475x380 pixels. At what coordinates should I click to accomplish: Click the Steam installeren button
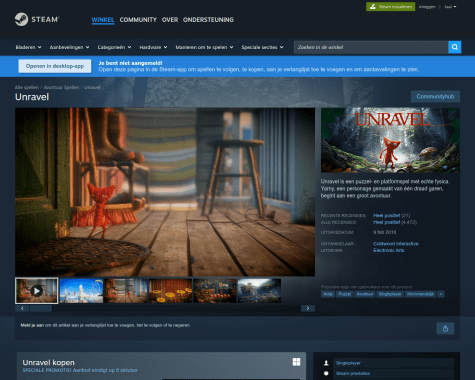(391, 7)
